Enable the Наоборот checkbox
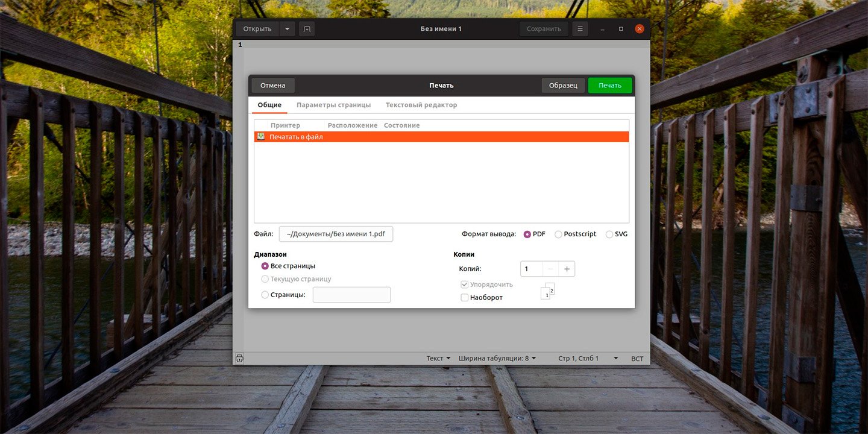Viewport: 868px width, 434px height. [465, 298]
